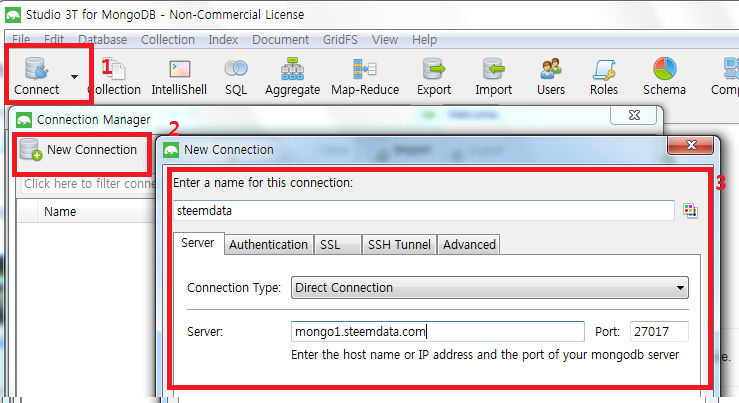
Task: Switch to the SSH Tunnel tab
Action: (x=399, y=245)
